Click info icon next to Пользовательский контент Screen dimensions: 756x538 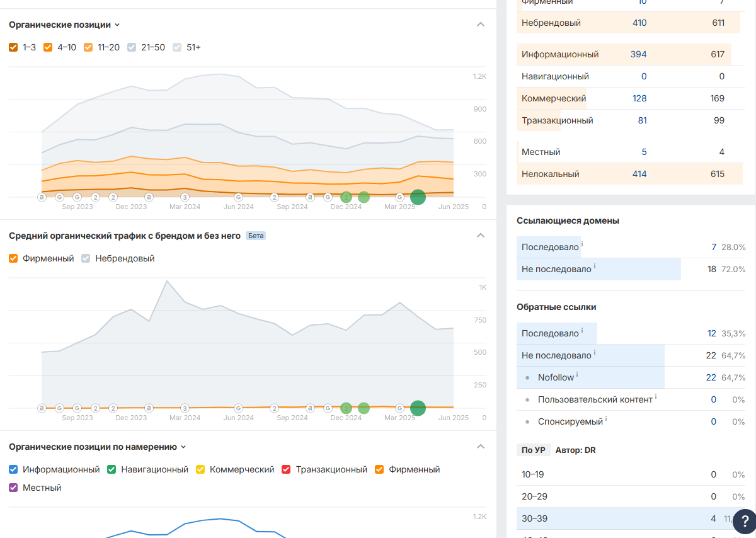[656, 397]
